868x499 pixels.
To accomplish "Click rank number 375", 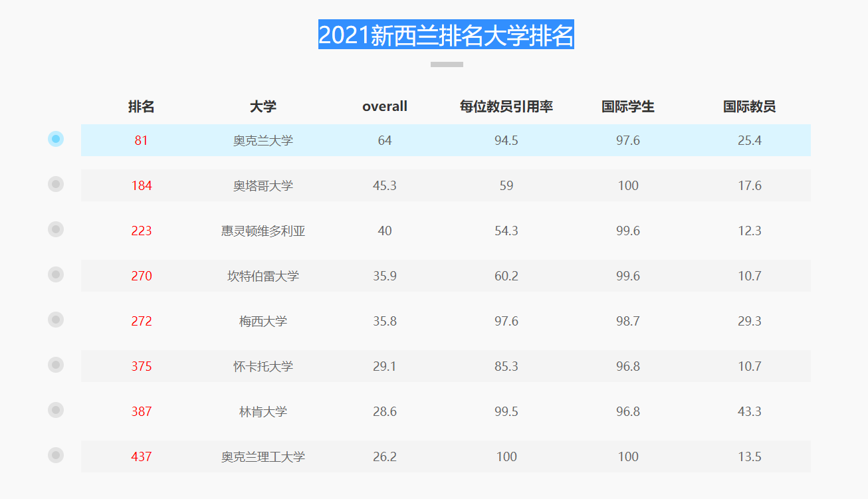I will [x=142, y=366].
